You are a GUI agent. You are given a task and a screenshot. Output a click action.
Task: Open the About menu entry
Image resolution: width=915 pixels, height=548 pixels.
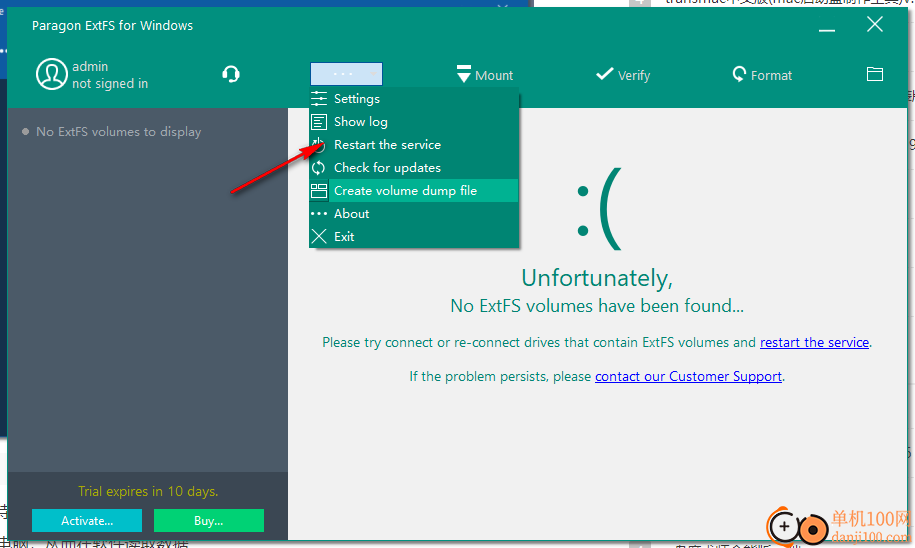pos(414,214)
